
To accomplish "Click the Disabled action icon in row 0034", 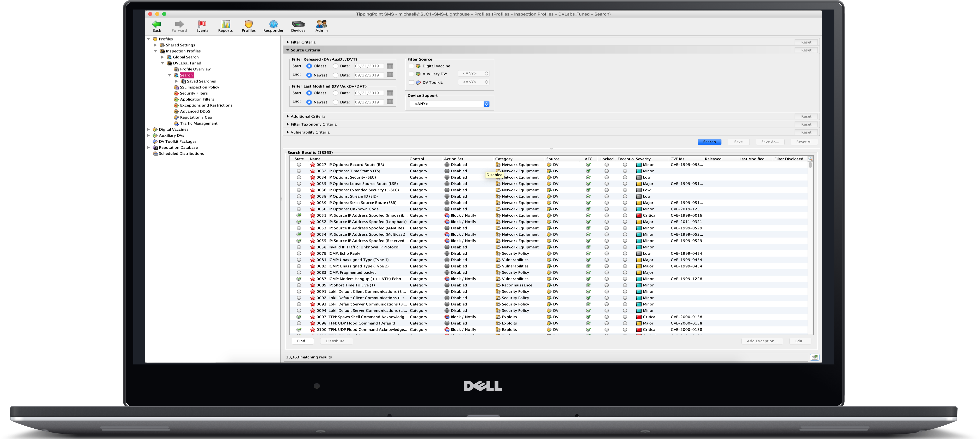I will [x=447, y=177].
